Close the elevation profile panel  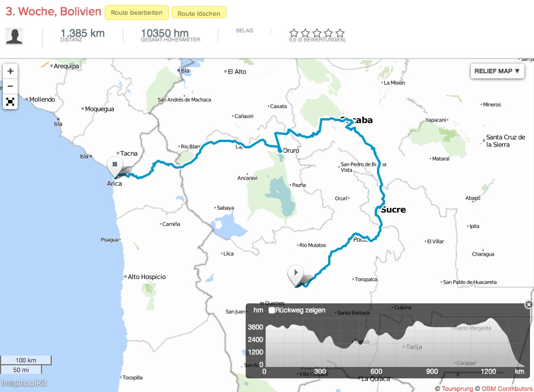point(528,305)
